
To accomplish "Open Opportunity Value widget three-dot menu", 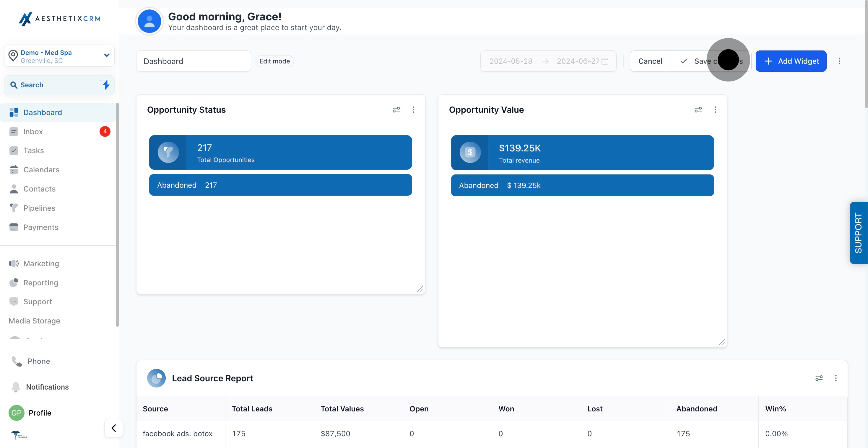I will (715, 110).
